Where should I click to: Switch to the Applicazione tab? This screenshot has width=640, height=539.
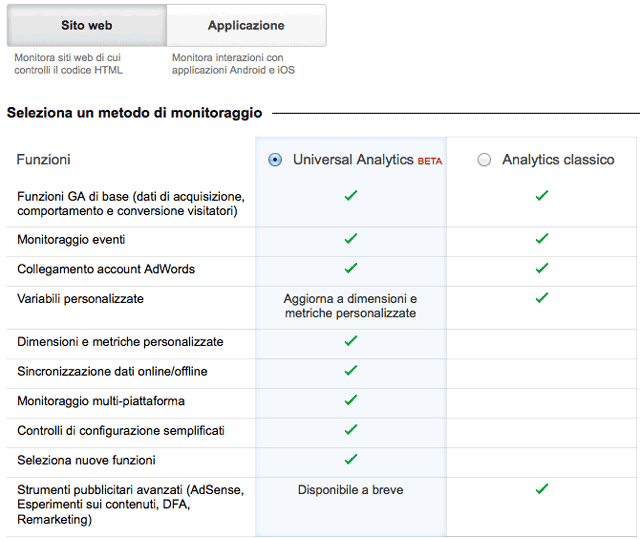246,25
